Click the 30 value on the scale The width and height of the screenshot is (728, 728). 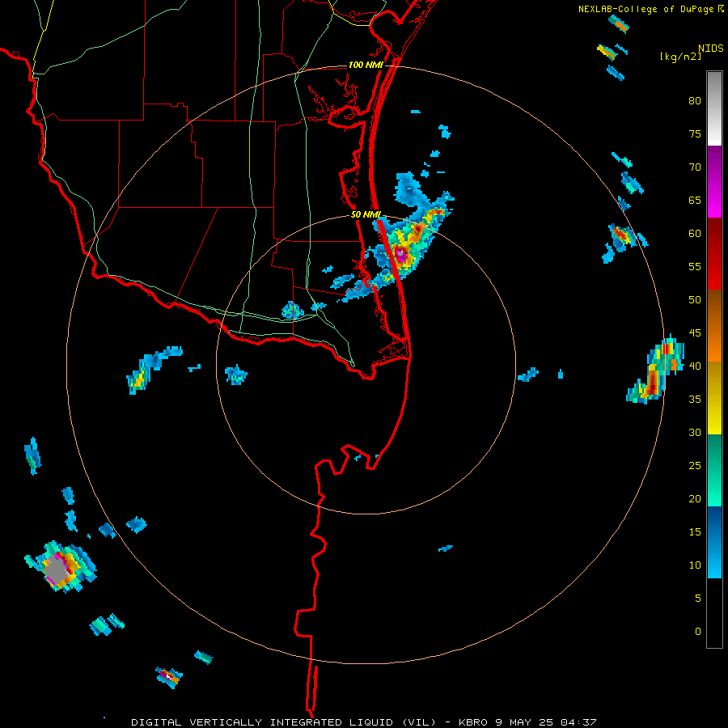[x=695, y=433]
